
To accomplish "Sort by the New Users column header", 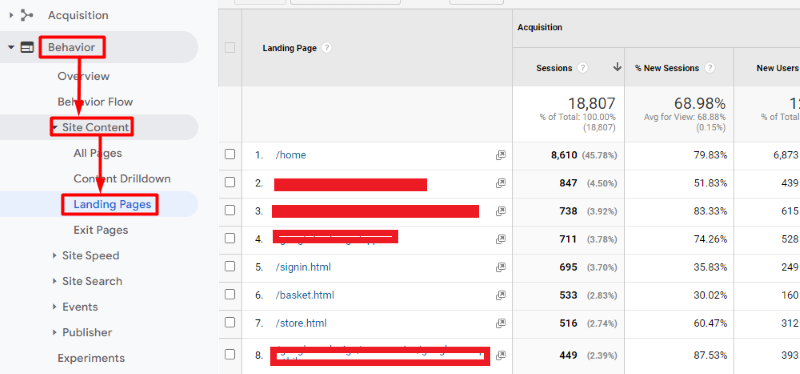I will point(778,68).
